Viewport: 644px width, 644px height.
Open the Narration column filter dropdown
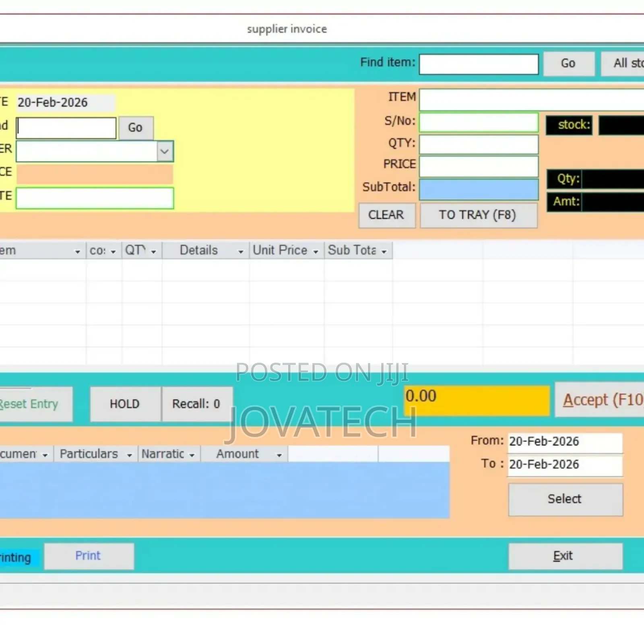tap(192, 455)
